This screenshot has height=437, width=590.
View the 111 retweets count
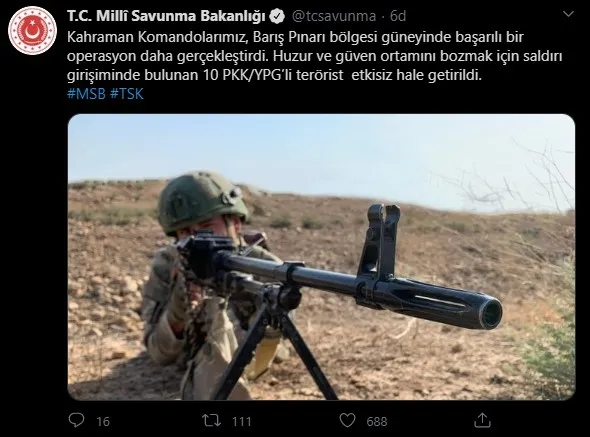coord(242,422)
